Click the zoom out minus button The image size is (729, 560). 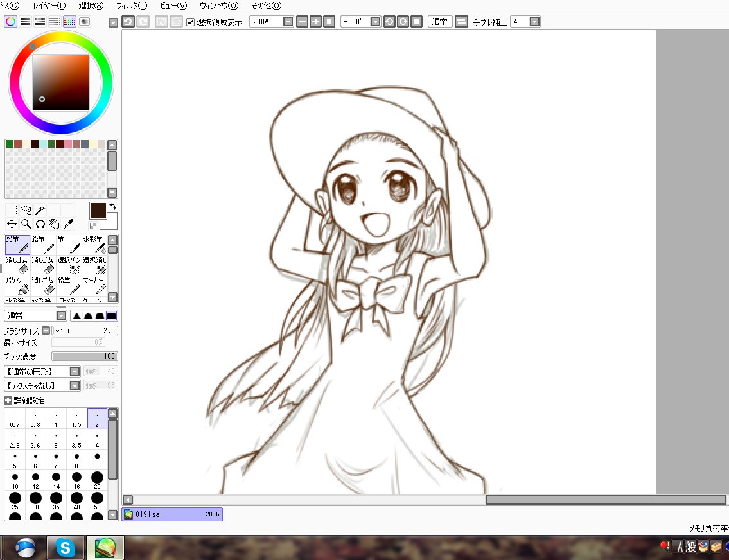pos(303,21)
